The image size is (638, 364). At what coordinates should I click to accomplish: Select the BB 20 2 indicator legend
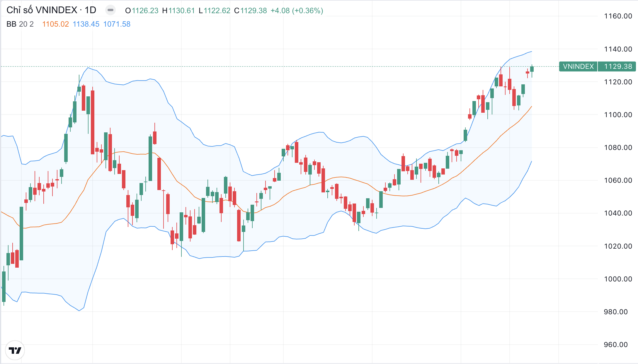(x=20, y=24)
